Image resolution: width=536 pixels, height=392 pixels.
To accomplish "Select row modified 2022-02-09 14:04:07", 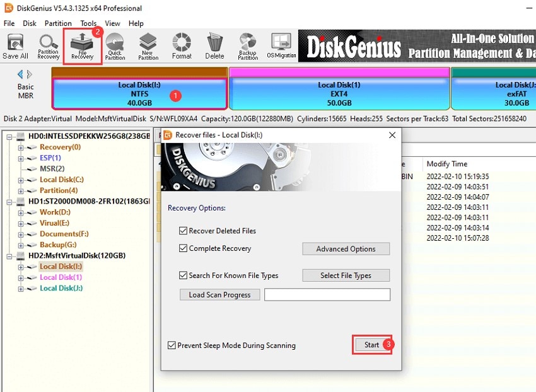I will pos(458,197).
